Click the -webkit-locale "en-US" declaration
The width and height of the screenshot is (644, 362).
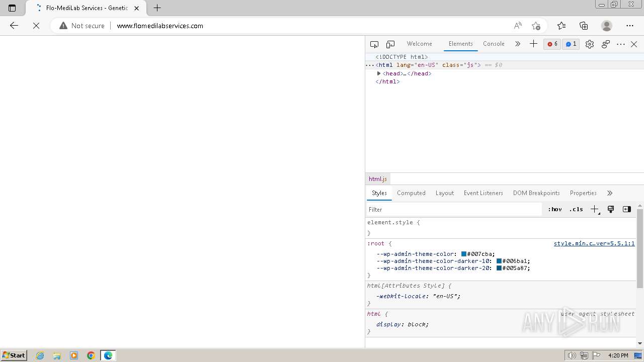click(419, 296)
